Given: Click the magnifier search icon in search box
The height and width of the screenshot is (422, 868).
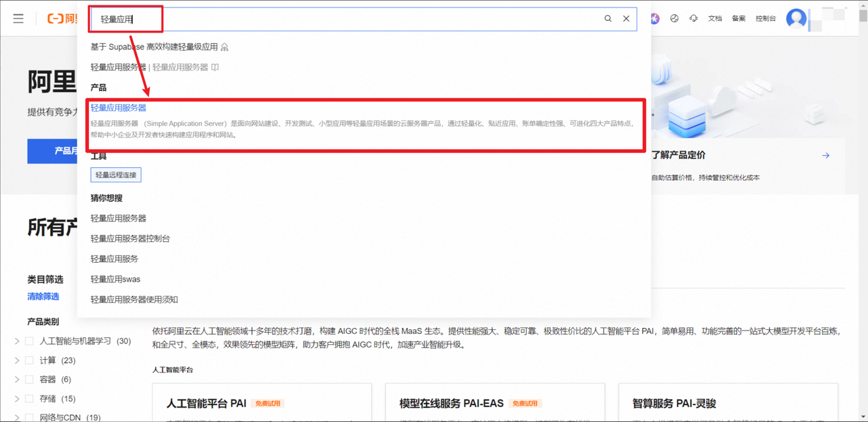Looking at the screenshot, I should tap(608, 18).
